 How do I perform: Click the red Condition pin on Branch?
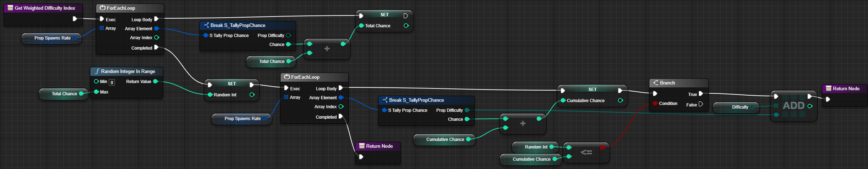(655, 104)
